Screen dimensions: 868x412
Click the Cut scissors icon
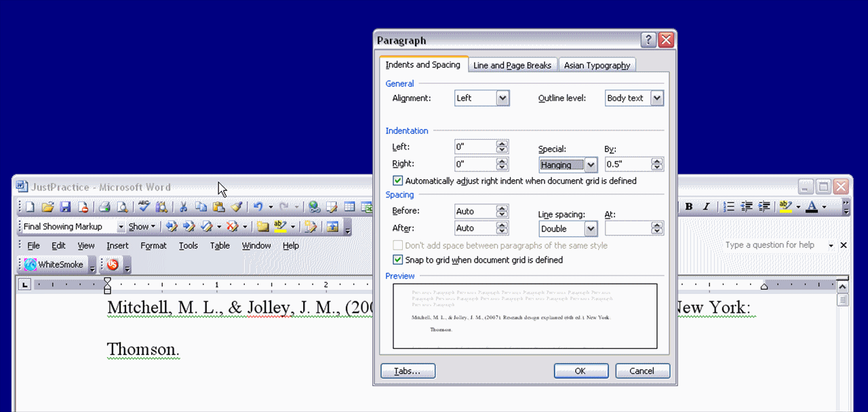[x=183, y=207]
